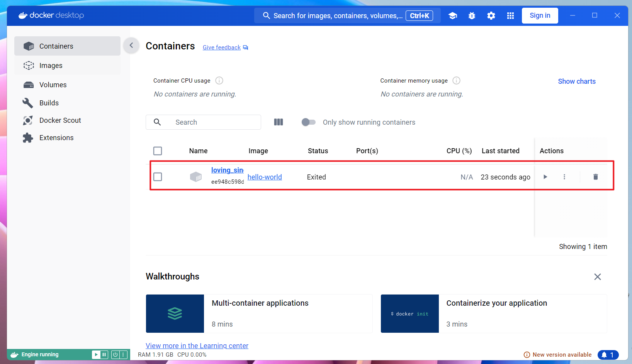Click the search magnifier in the header
Viewport: 632px width, 364px height.
click(x=266, y=15)
